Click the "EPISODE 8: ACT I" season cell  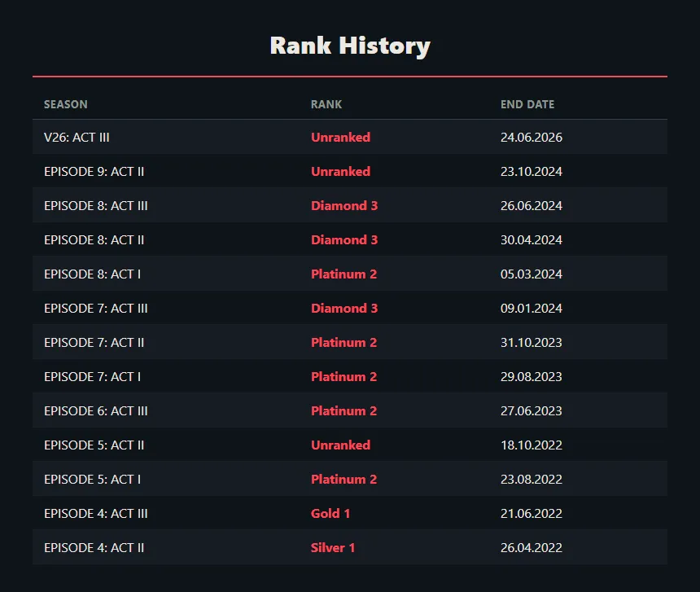pos(93,274)
